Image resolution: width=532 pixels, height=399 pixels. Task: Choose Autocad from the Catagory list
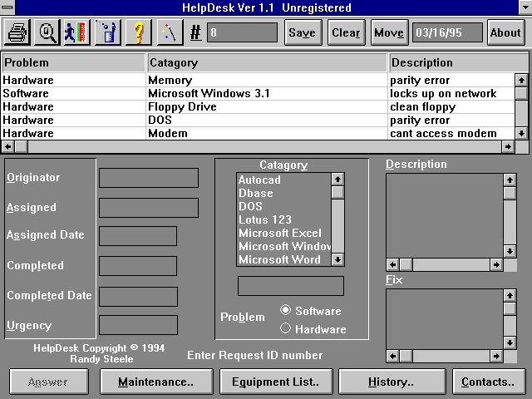click(x=260, y=180)
